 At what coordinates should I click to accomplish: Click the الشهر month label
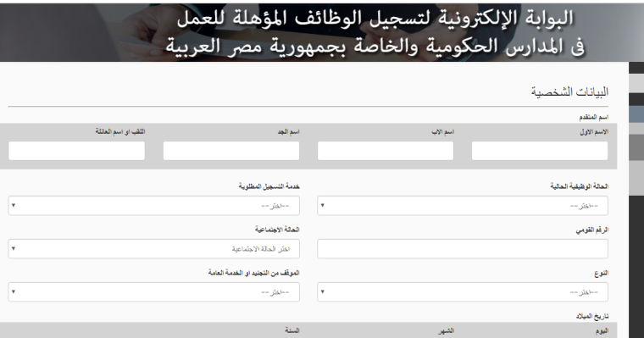point(446,330)
